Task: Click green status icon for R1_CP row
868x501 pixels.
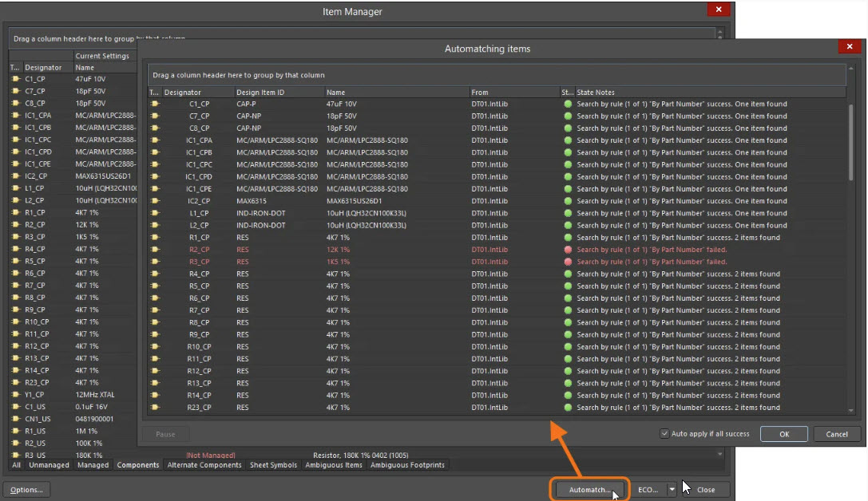Action: coord(568,237)
